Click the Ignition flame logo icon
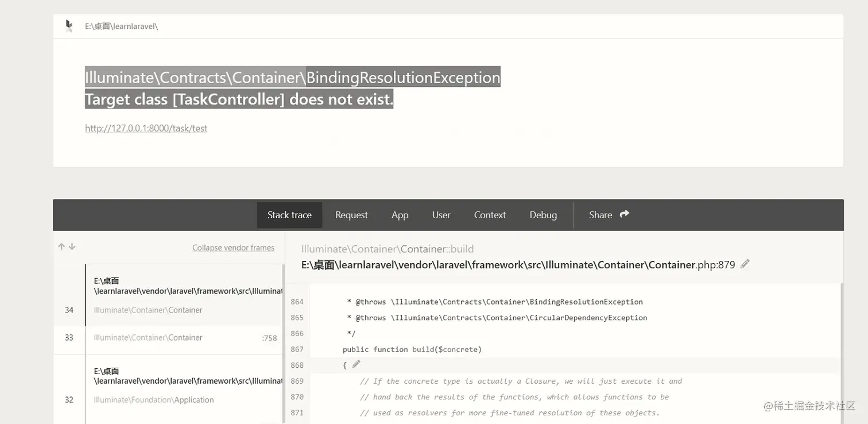The image size is (868, 424). [68, 25]
